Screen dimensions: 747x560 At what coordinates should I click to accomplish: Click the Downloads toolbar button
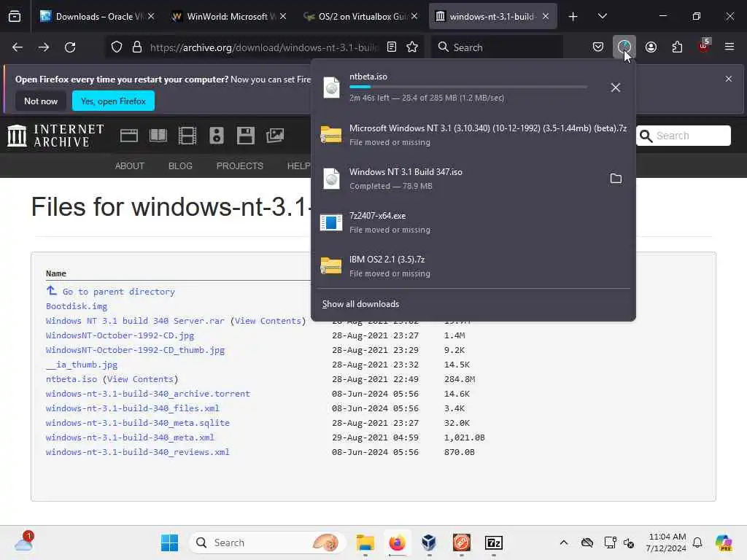click(624, 47)
